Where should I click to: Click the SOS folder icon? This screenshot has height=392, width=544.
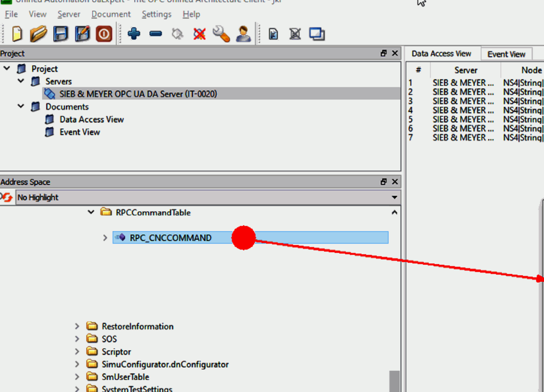point(92,339)
